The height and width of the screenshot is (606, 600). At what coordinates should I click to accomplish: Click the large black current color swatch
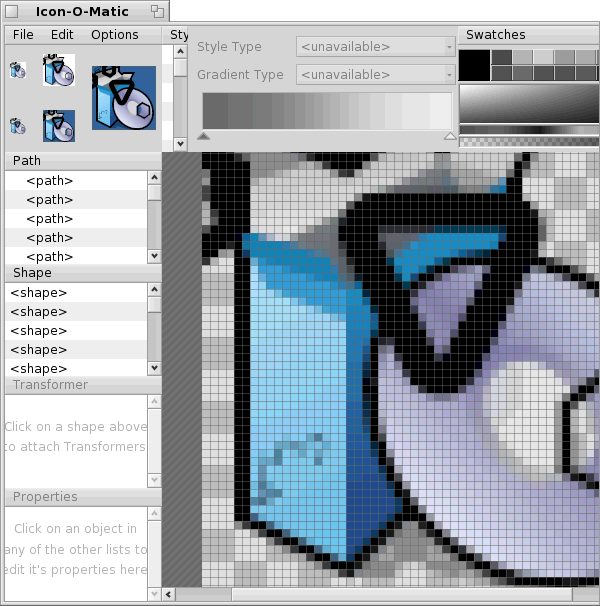click(474, 65)
